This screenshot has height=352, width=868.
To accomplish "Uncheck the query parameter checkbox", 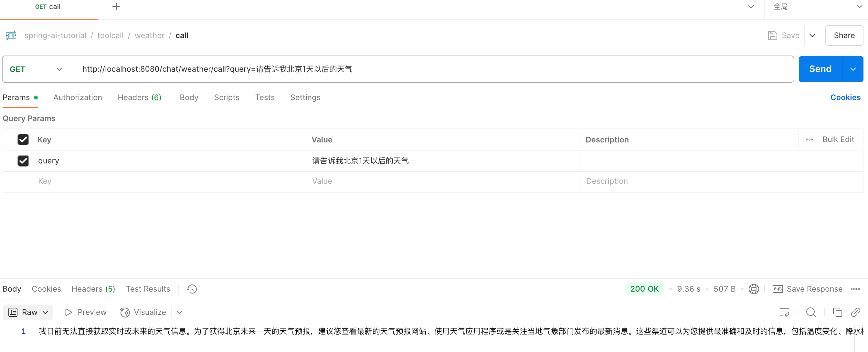I will 23,161.
